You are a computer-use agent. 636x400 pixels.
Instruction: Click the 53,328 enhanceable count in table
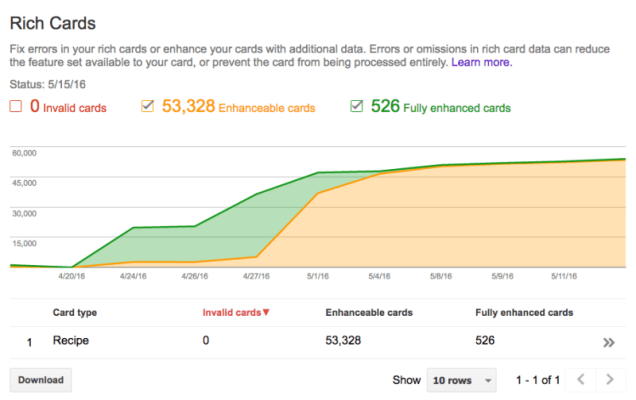click(x=346, y=341)
